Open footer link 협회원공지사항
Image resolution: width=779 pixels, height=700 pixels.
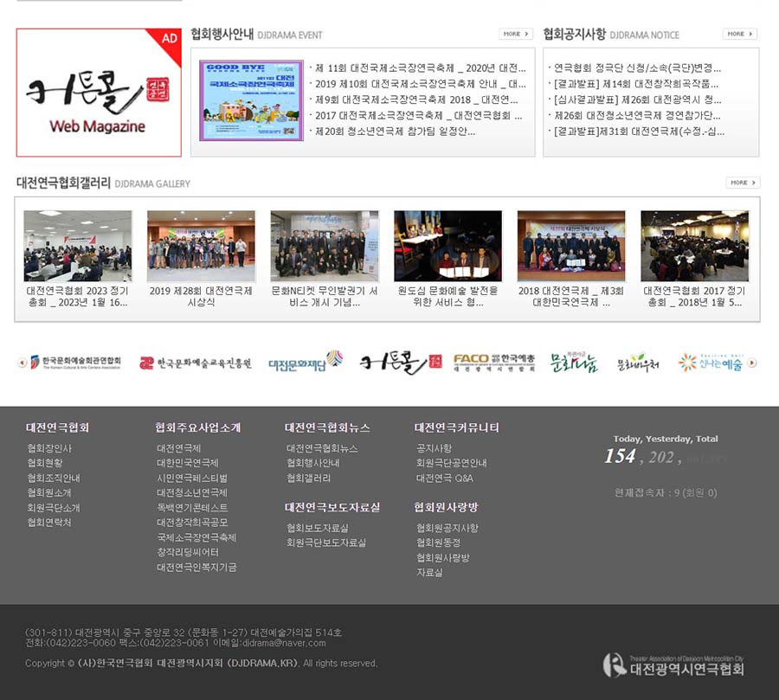447,528
